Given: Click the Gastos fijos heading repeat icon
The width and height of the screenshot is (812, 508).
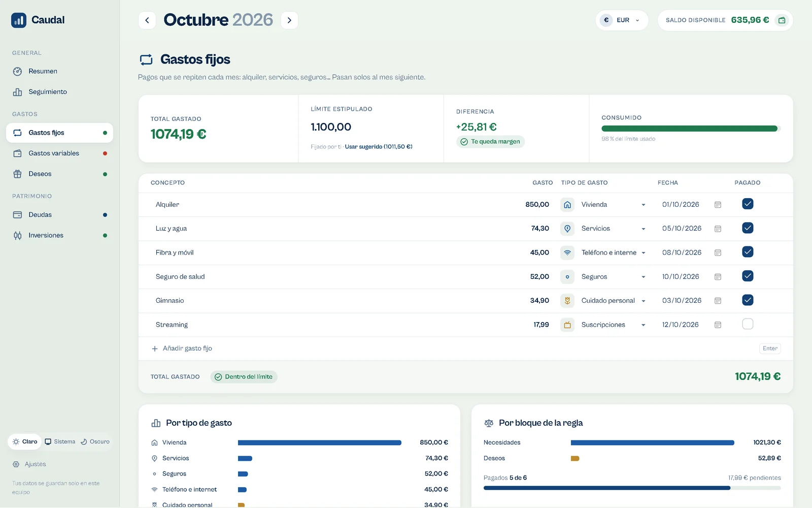Looking at the screenshot, I should (146, 60).
